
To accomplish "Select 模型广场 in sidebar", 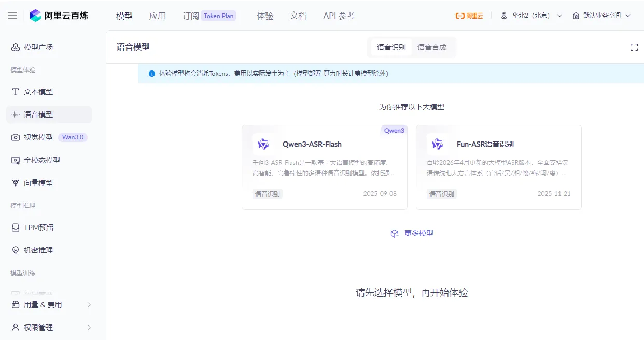I will click(49, 47).
